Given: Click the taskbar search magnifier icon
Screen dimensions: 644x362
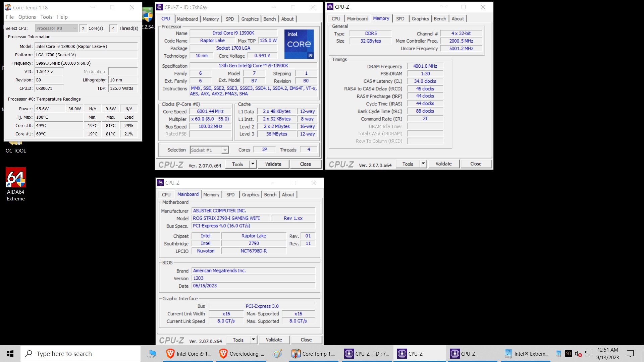Looking at the screenshot, I should pyautogui.click(x=29, y=354).
